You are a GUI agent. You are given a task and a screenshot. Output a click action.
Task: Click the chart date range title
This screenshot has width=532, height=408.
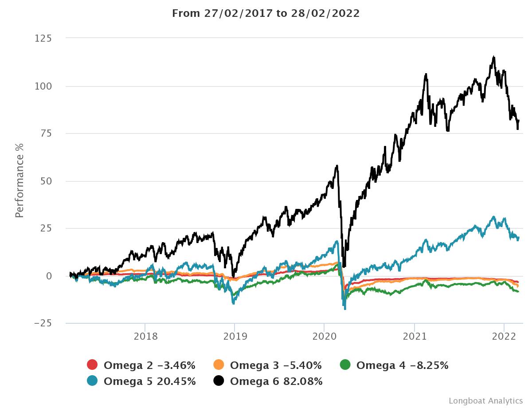point(266,13)
